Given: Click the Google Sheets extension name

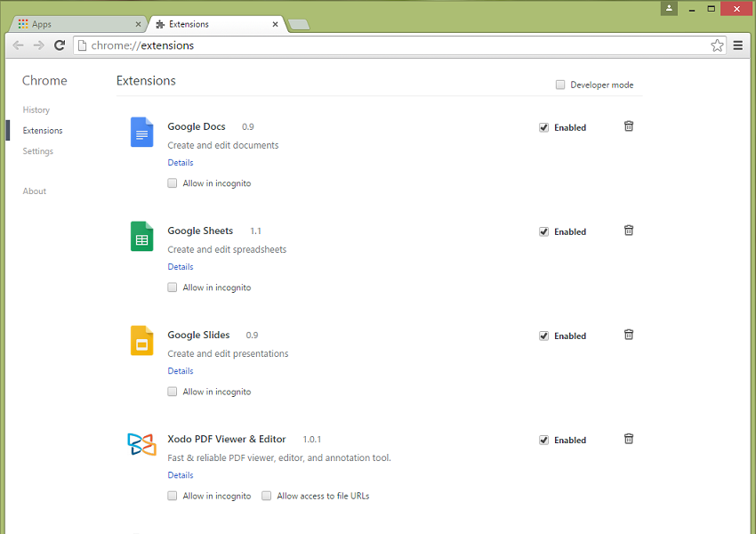Looking at the screenshot, I should [x=200, y=231].
